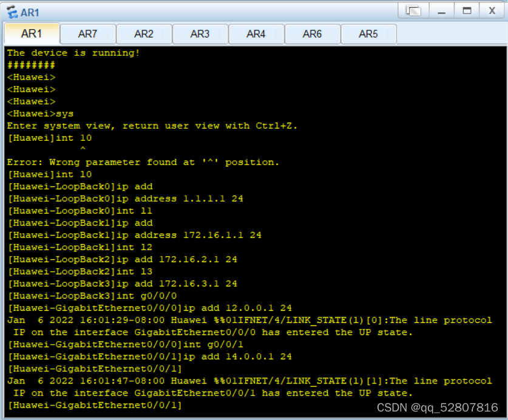Viewport: 508px width, 420px height.
Task: Open the AR2 terminal tab
Action: coord(144,34)
